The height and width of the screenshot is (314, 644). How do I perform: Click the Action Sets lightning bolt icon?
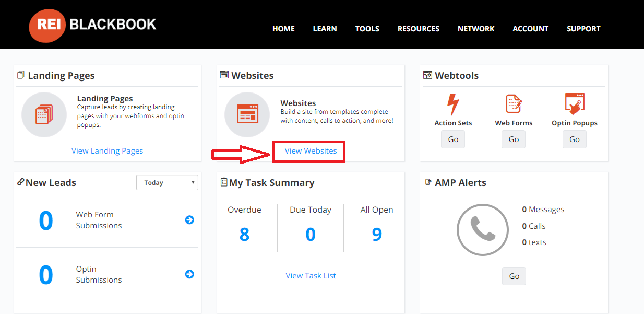click(453, 104)
